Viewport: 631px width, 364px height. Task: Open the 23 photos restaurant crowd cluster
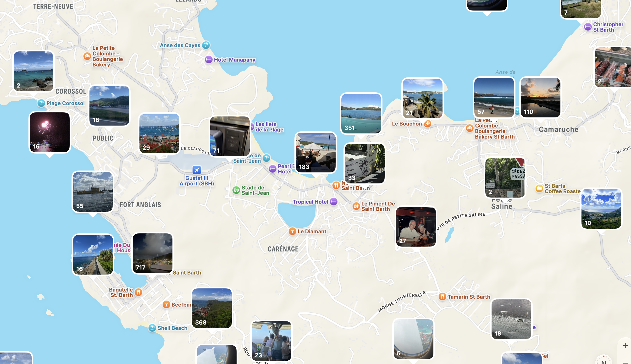coord(271,341)
